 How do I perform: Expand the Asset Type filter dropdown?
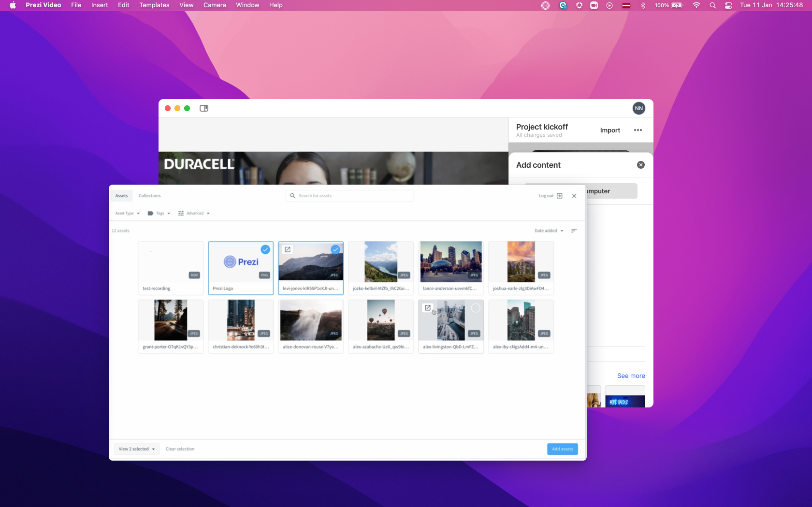128,213
